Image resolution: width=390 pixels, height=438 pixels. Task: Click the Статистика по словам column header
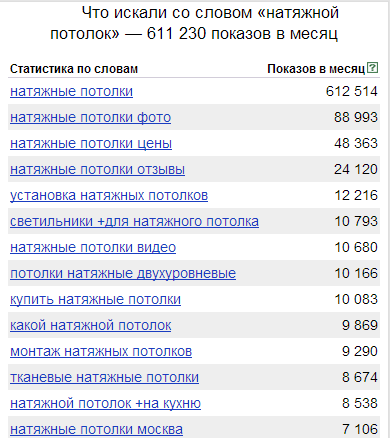(74, 69)
